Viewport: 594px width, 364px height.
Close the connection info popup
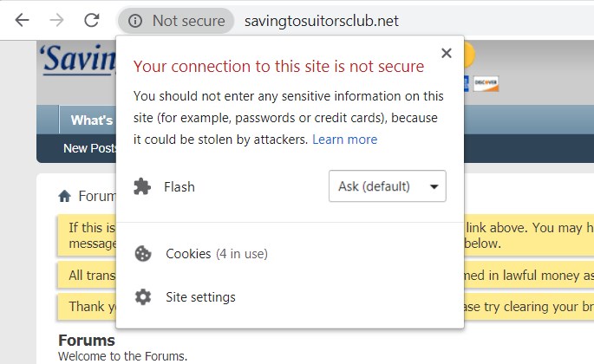447,54
